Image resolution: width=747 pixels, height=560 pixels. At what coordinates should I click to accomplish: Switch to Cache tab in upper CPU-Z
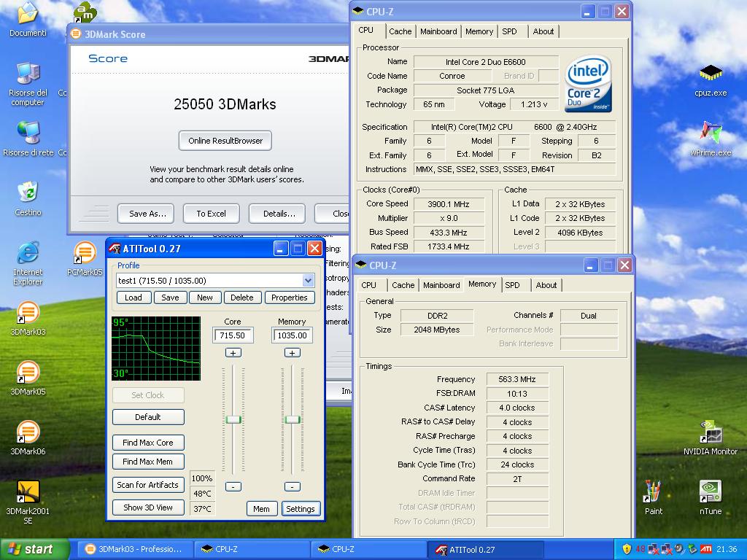click(x=400, y=31)
